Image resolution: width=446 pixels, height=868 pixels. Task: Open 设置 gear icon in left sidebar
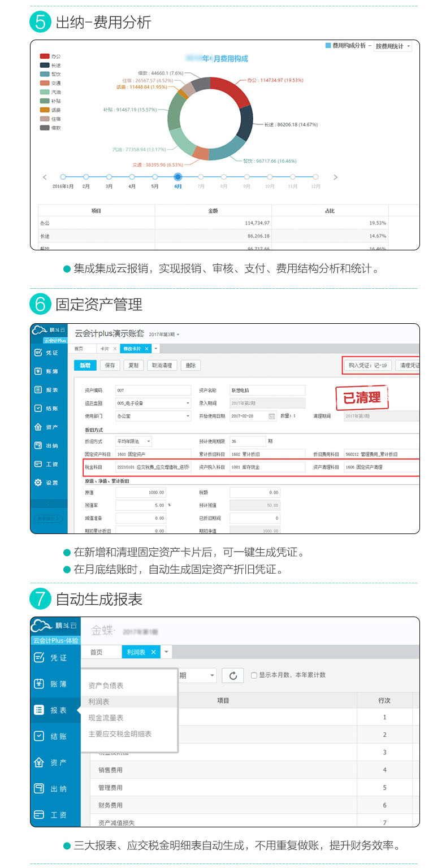(x=38, y=483)
